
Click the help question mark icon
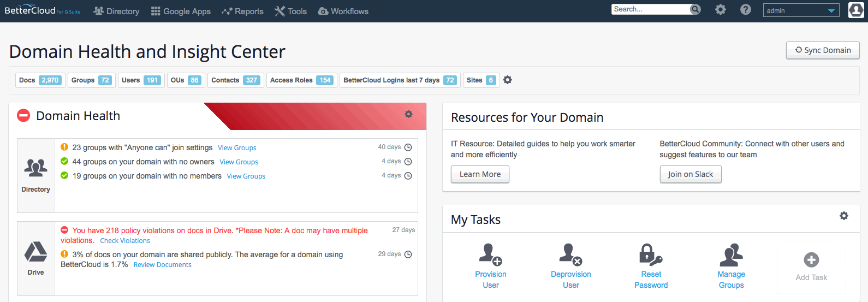[x=746, y=10]
